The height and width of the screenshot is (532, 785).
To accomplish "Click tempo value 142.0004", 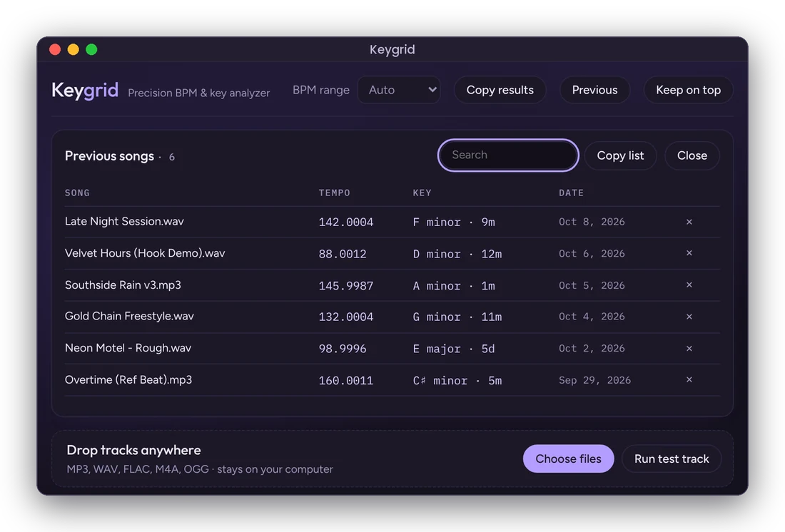I will (346, 222).
